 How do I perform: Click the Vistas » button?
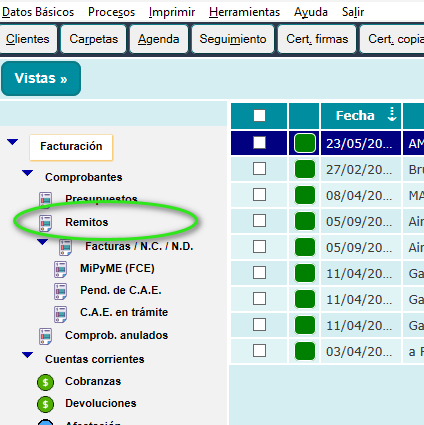click(41, 78)
